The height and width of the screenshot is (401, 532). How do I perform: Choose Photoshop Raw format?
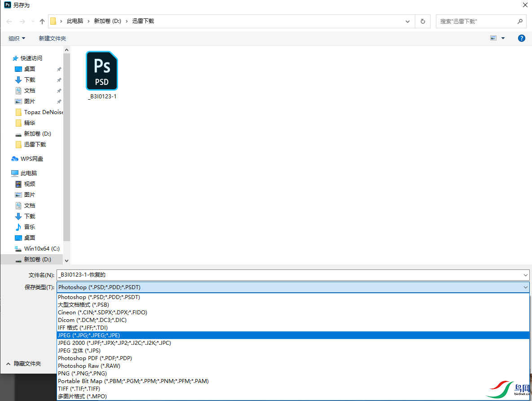click(293, 366)
